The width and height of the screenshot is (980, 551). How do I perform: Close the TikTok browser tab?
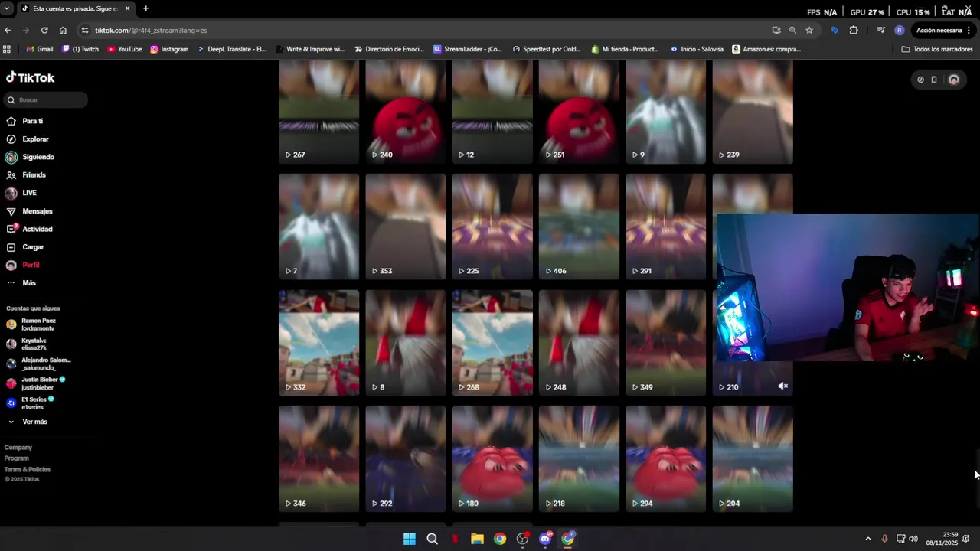click(x=127, y=8)
